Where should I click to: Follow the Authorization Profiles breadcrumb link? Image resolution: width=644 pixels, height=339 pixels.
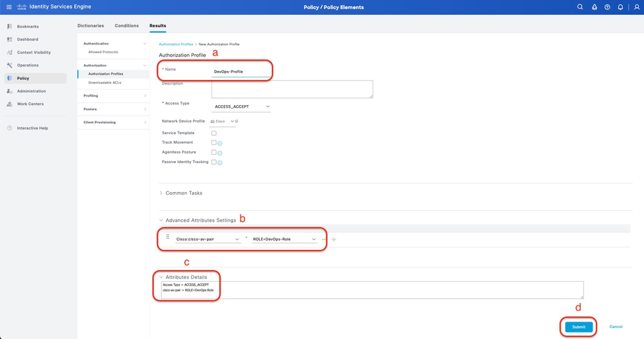(x=176, y=44)
